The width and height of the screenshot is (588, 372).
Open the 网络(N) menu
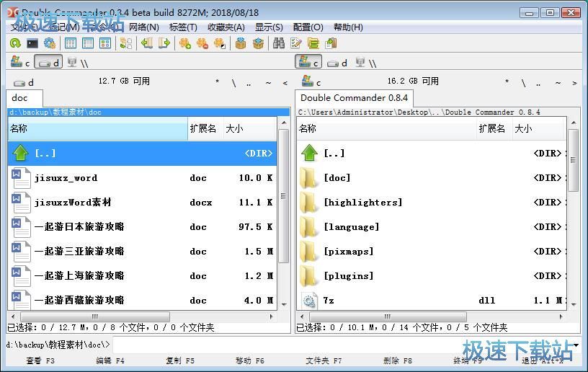pos(144,27)
